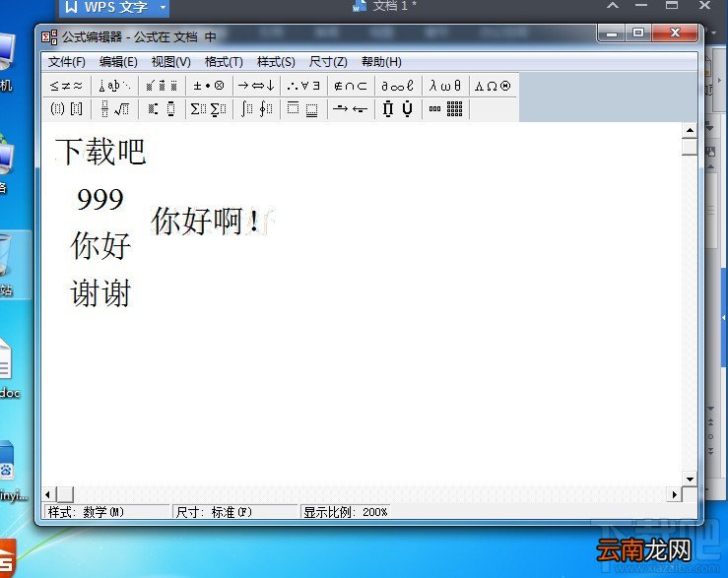Collapse the WPS ribbon with the up chevron
This screenshot has height=578, width=728.
point(613,6)
